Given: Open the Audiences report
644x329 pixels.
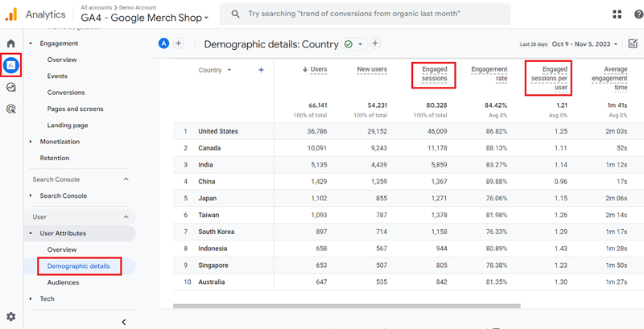Looking at the screenshot, I should tap(63, 282).
